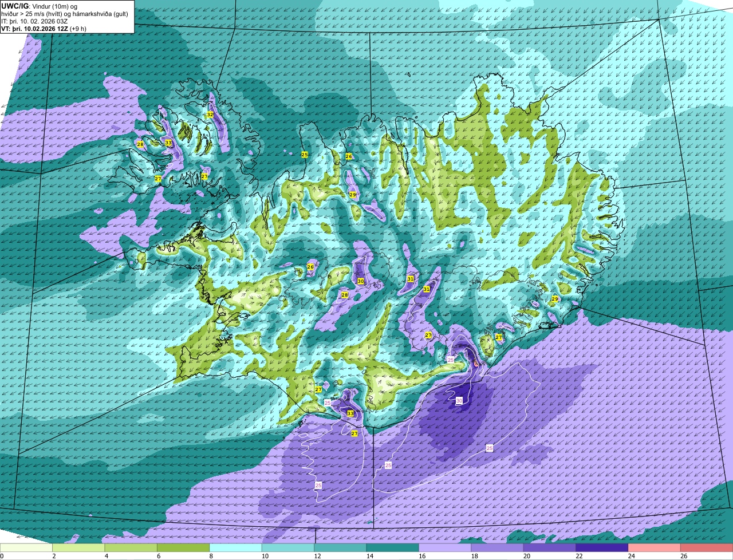The image size is (733, 560).
Task: Click the bold "VT: þri. 10.02.2026 12Z" line
Action: 34,29
